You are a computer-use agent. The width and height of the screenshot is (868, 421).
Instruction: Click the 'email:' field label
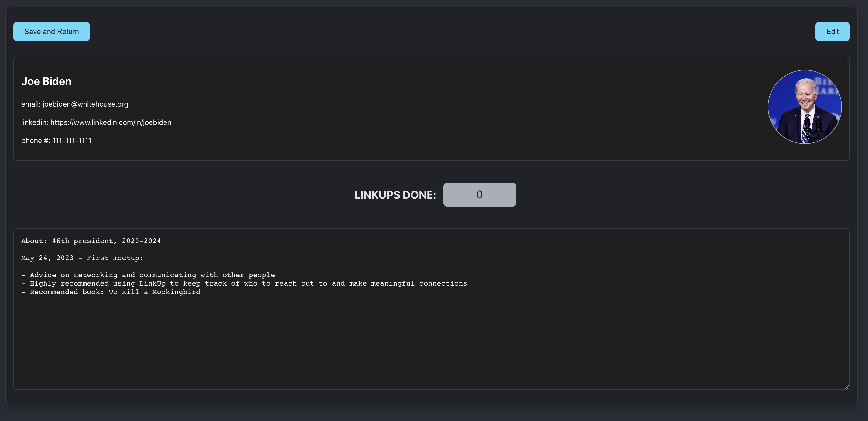coord(31,104)
